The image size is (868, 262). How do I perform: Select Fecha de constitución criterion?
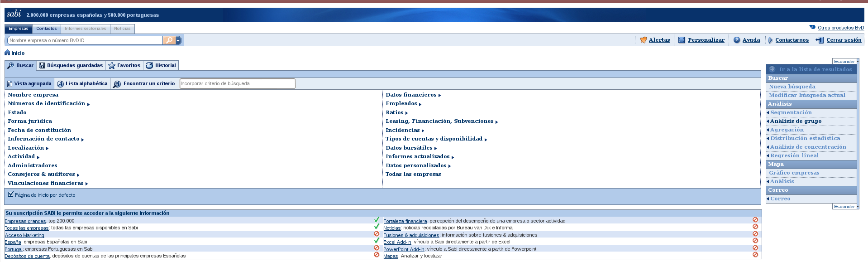tap(39, 130)
